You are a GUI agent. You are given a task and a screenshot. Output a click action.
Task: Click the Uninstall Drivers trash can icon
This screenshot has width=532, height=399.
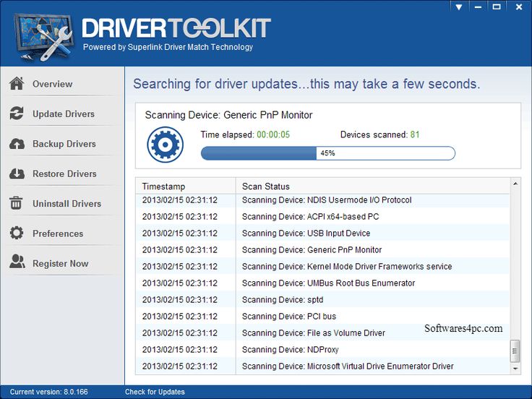tap(16, 203)
